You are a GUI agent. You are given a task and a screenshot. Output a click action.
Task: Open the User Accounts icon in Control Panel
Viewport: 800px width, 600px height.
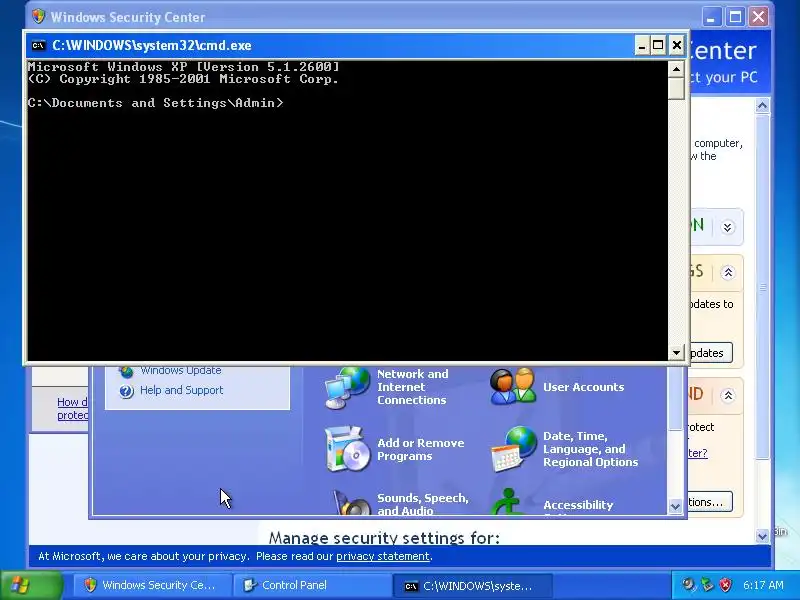coord(513,387)
